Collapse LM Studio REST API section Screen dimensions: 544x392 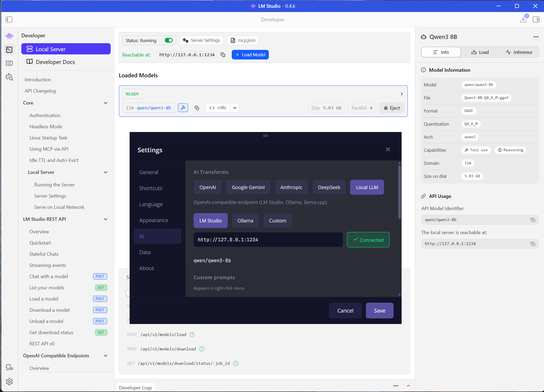106,219
